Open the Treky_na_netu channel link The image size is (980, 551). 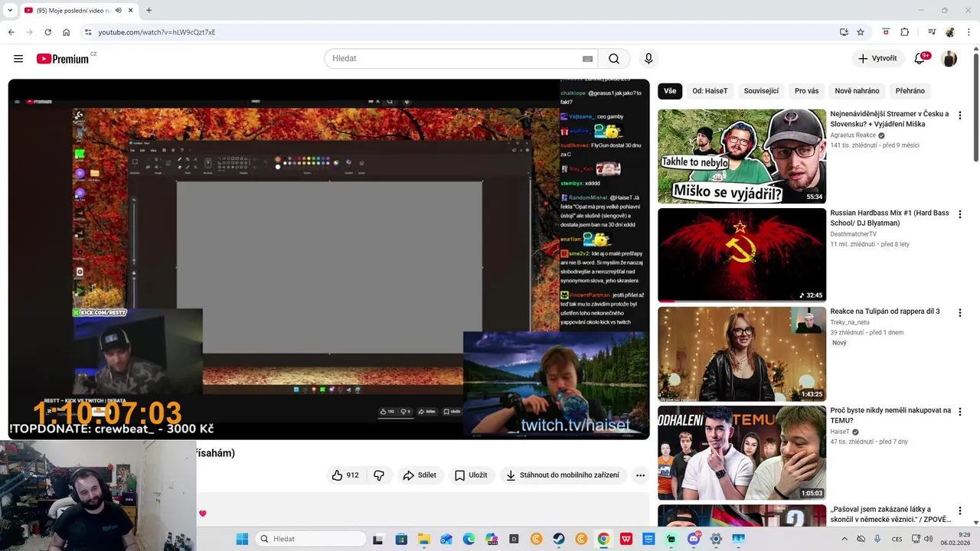point(850,322)
